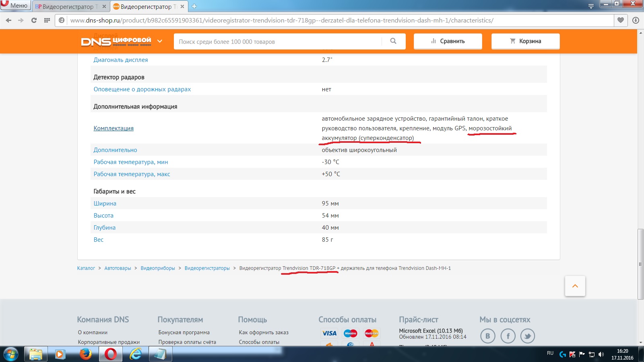Focus the product search input field
This screenshot has width=644, height=362.
tap(278, 41)
